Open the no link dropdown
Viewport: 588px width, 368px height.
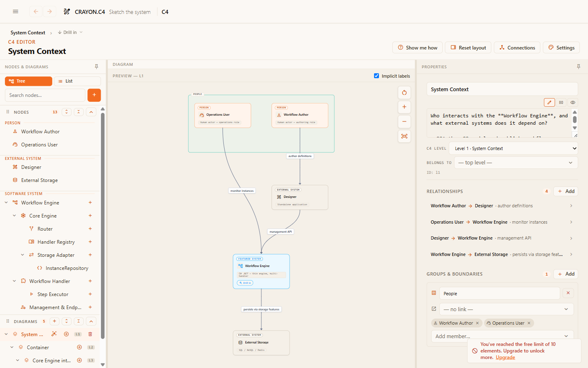[x=506, y=309]
